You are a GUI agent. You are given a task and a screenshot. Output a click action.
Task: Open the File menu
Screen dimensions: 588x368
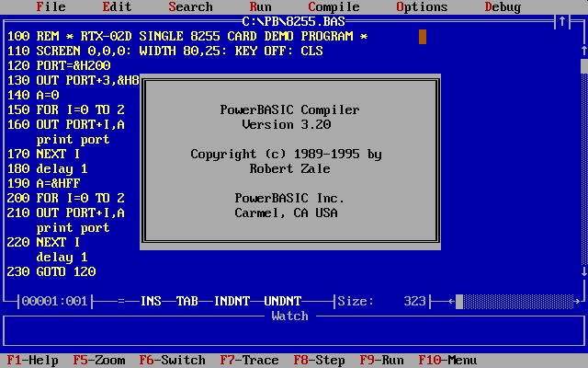pyautogui.click(x=51, y=6)
